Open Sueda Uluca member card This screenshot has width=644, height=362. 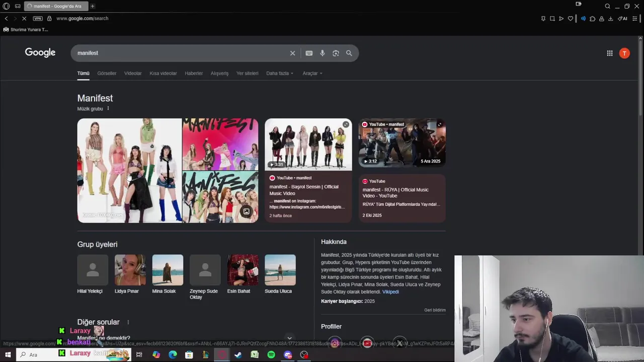(280, 275)
